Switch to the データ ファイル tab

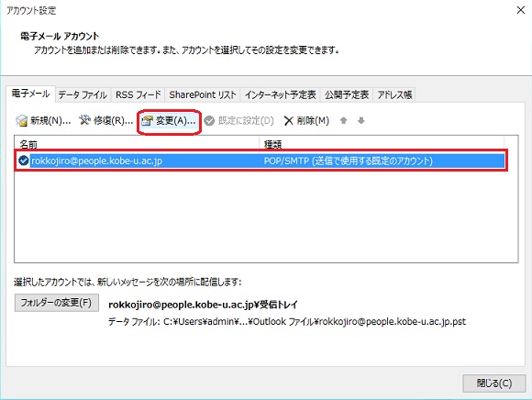click(x=83, y=94)
